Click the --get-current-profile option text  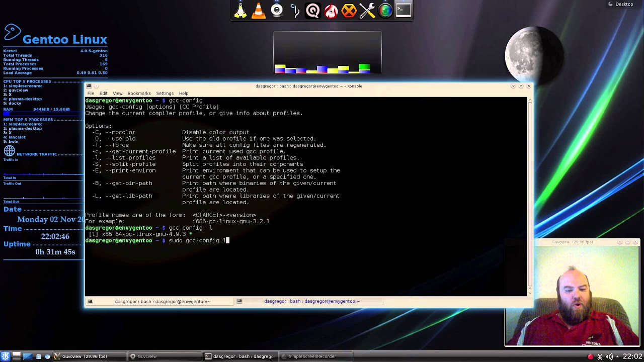click(140, 151)
